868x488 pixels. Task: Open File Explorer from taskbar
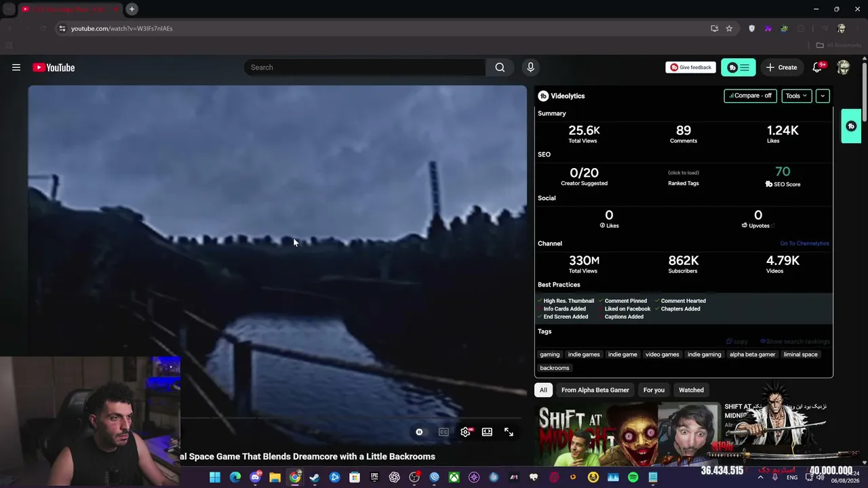tap(275, 477)
